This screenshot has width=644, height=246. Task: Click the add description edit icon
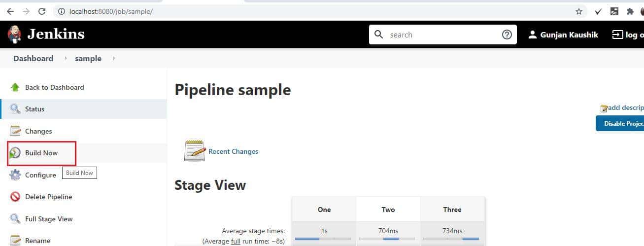[x=604, y=108]
